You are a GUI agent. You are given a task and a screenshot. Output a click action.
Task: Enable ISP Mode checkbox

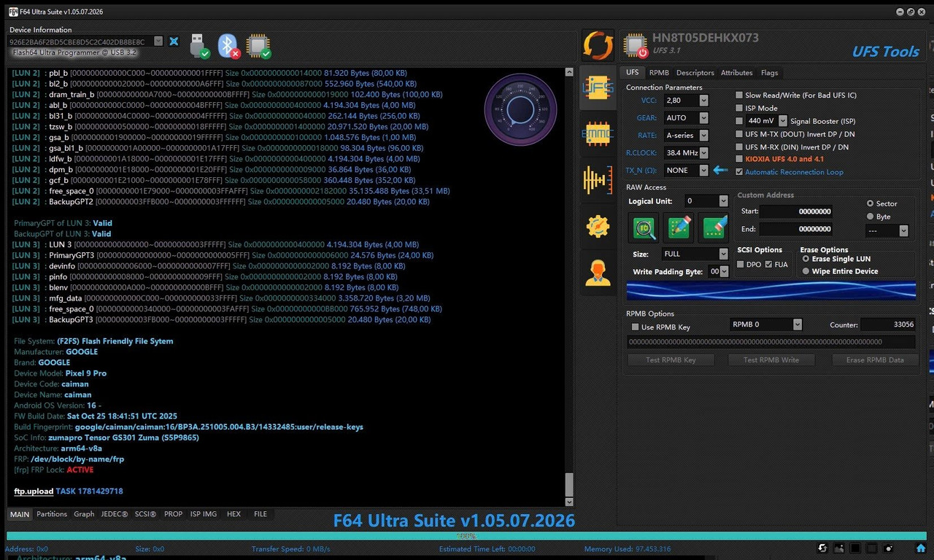[x=739, y=108]
